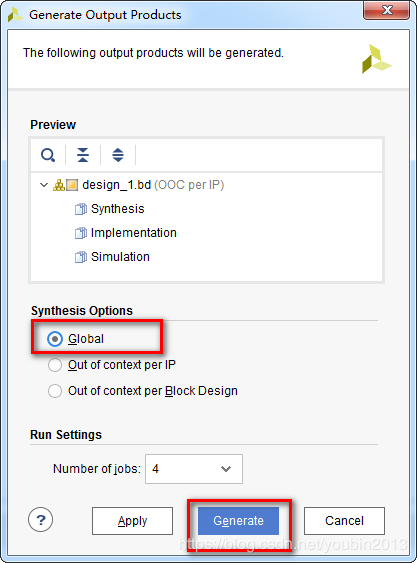417x563 pixels.
Task: Click the Synthesis output product icon
Action: point(81,209)
